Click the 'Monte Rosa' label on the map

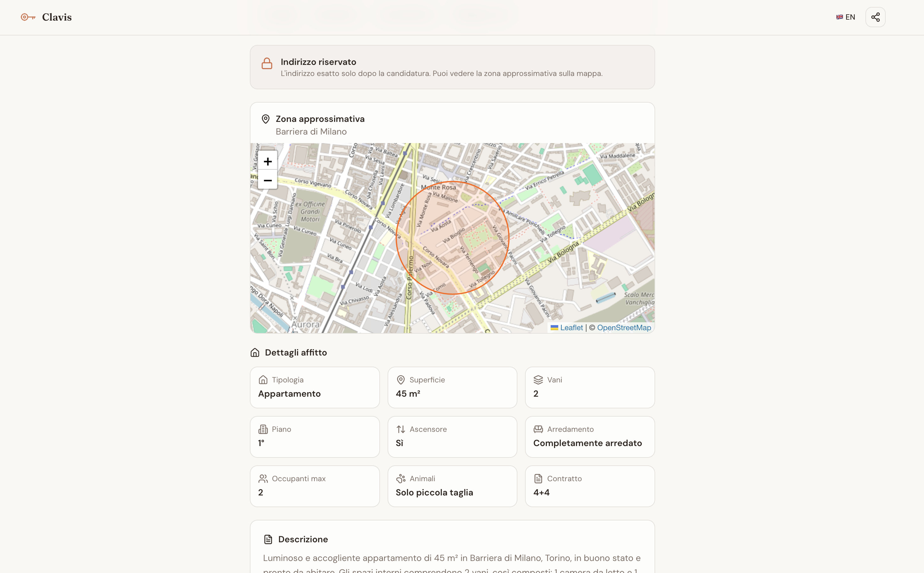tap(438, 187)
